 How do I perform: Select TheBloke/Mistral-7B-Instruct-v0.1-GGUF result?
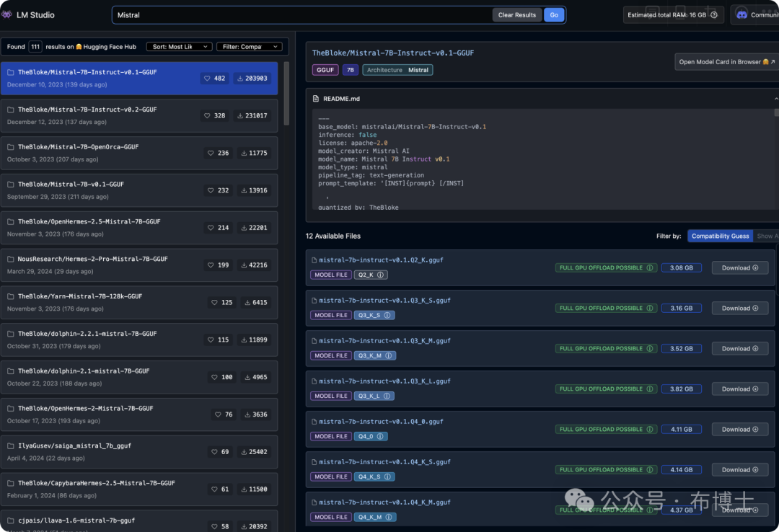139,78
